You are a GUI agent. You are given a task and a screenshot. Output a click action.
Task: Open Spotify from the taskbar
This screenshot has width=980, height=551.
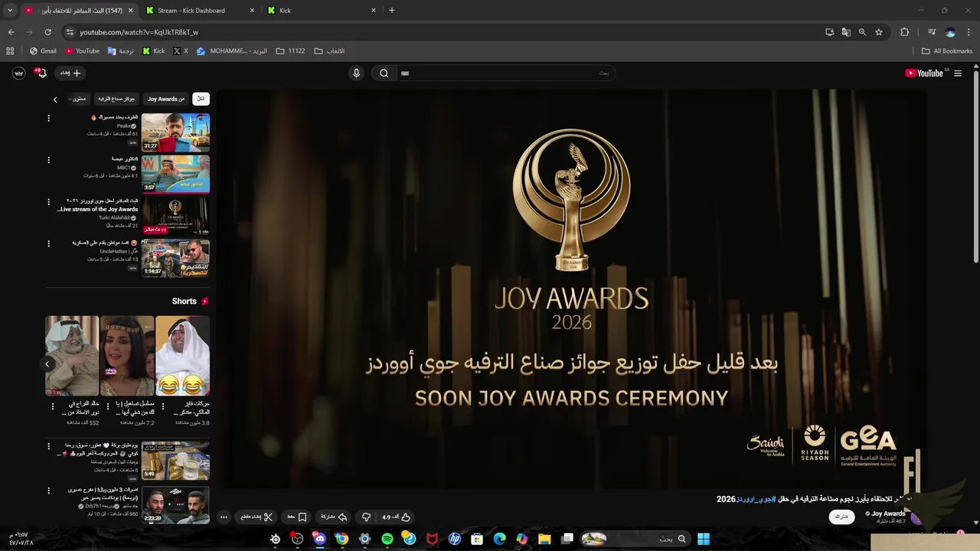(387, 539)
